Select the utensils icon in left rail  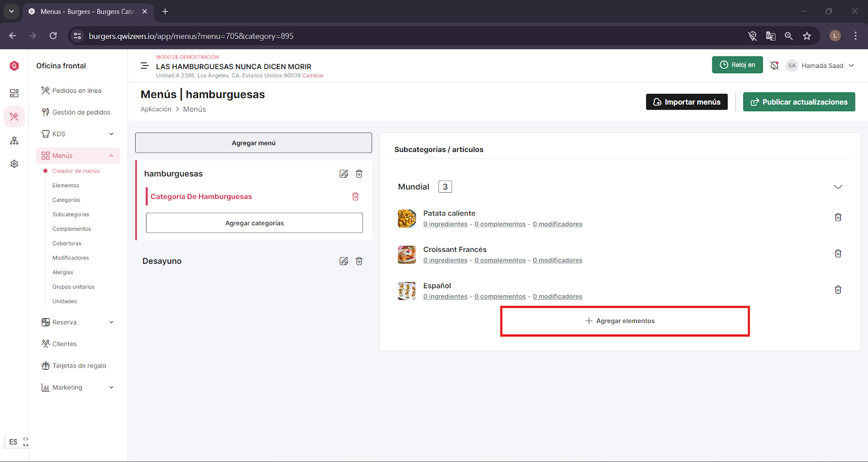coord(14,117)
